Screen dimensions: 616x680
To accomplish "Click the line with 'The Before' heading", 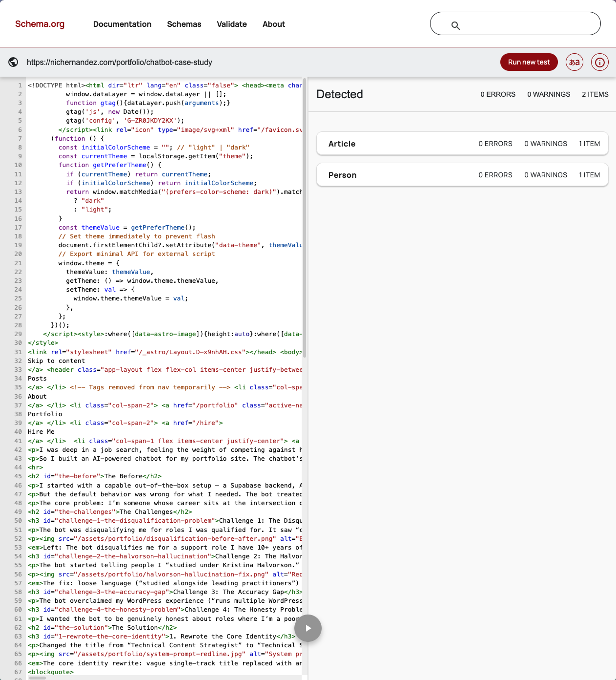I will (95, 476).
